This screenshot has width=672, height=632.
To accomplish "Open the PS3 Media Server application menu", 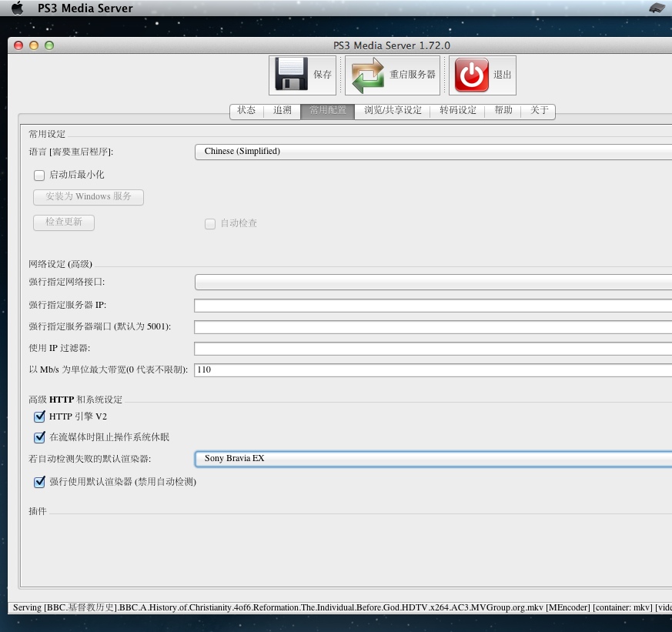I will pyautogui.click(x=85, y=8).
